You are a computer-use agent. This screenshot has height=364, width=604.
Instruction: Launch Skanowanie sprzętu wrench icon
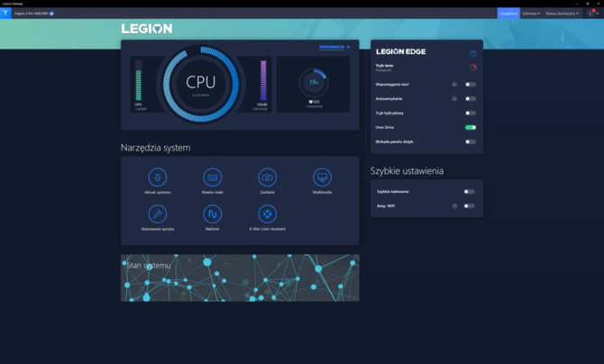click(158, 214)
